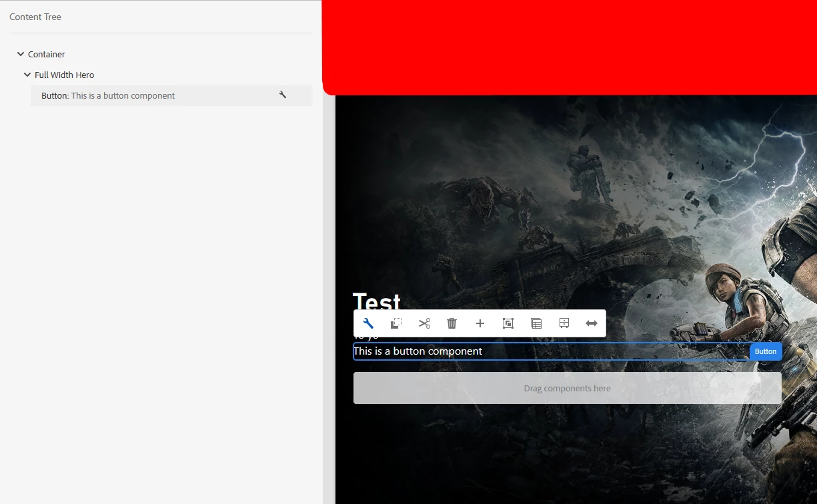Image resolution: width=817 pixels, height=504 pixels.
Task: Click the drawer cabinet icon in toolbar
Action: 564,323
